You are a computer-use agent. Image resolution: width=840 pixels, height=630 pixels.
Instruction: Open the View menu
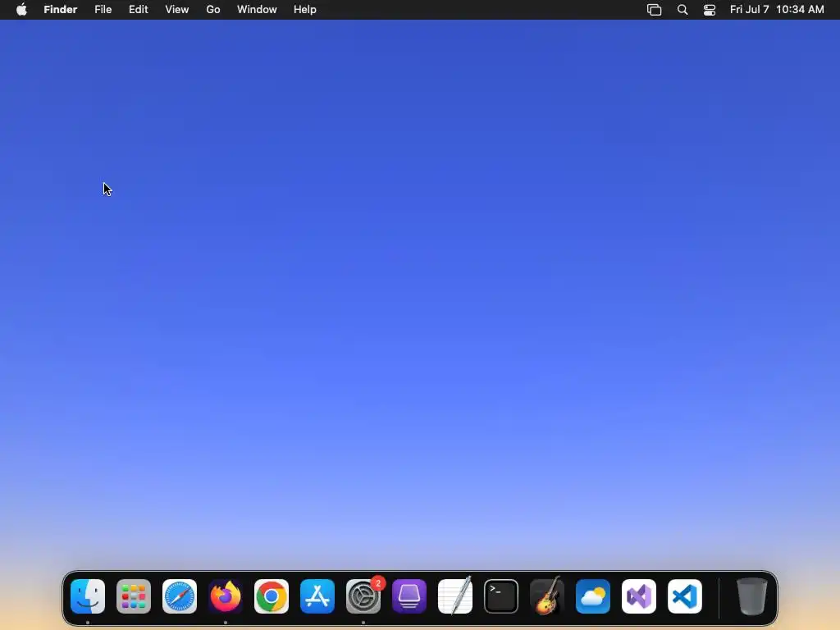pyautogui.click(x=177, y=10)
